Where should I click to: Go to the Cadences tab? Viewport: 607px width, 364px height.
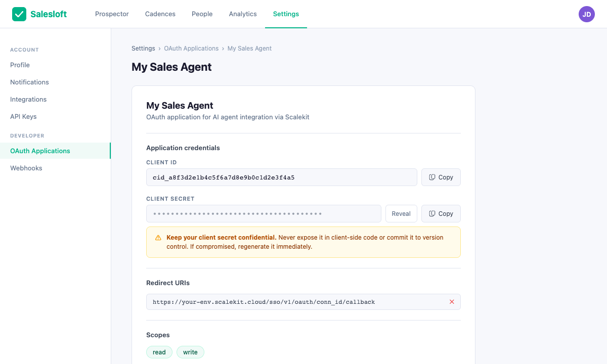160,14
